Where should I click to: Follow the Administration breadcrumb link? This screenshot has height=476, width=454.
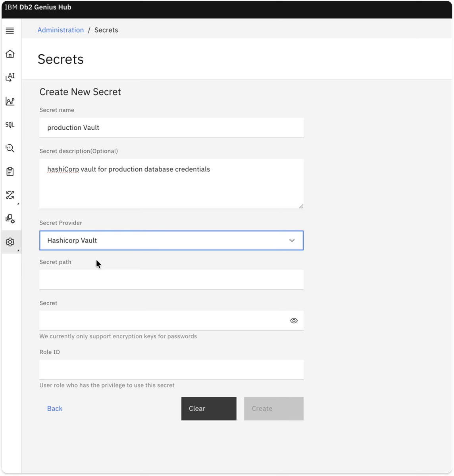pos(61,30)
